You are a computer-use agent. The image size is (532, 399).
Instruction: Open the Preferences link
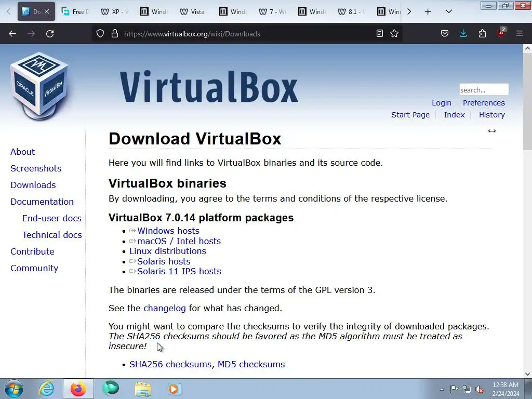[484, 103]
